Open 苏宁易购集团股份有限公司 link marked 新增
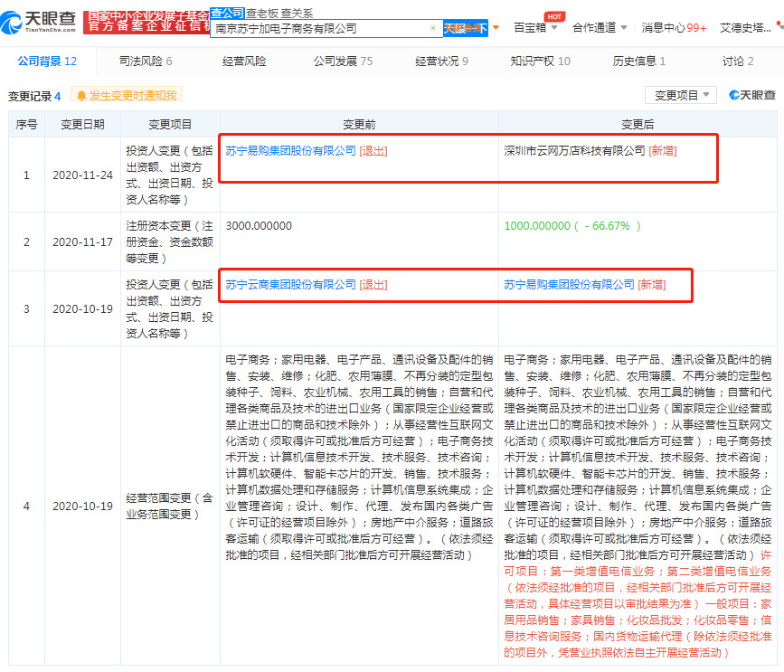 [569, 285]
